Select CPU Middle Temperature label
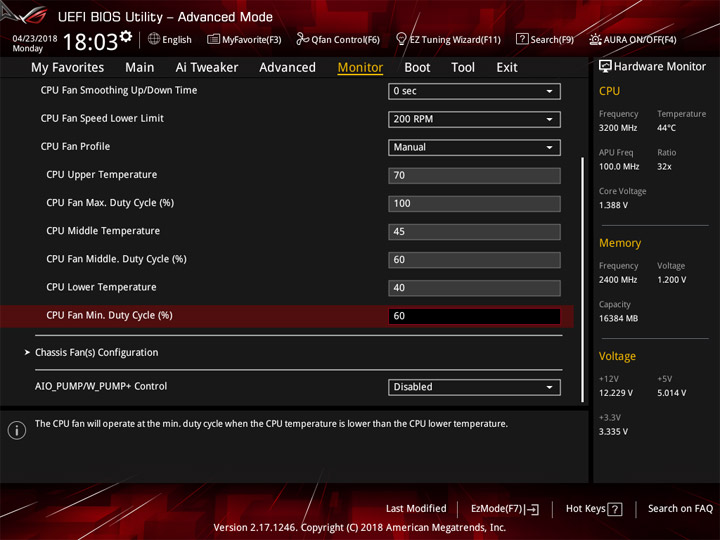 tap(103, 231)
